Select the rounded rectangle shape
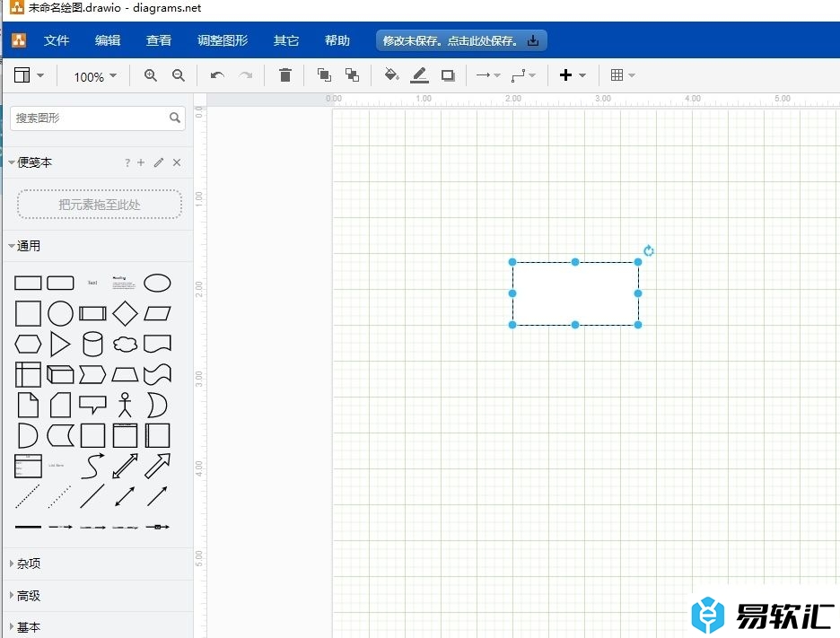 (x=60, y=283)
